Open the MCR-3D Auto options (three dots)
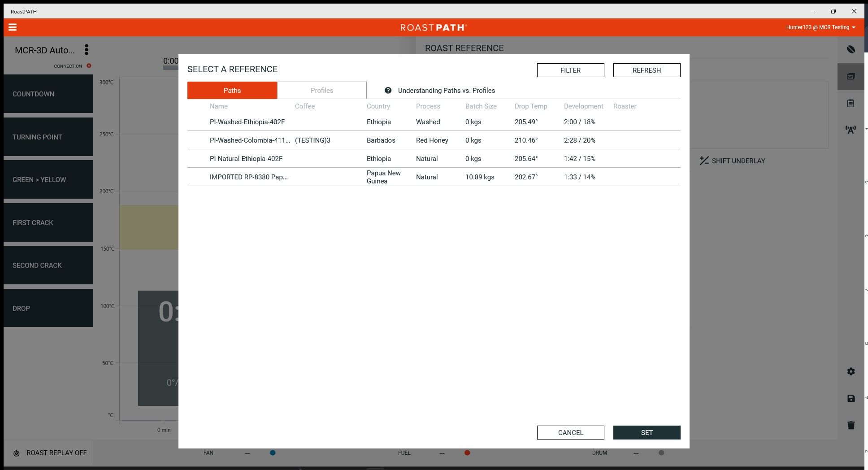 pyautogui.click(x=87, y=50)
